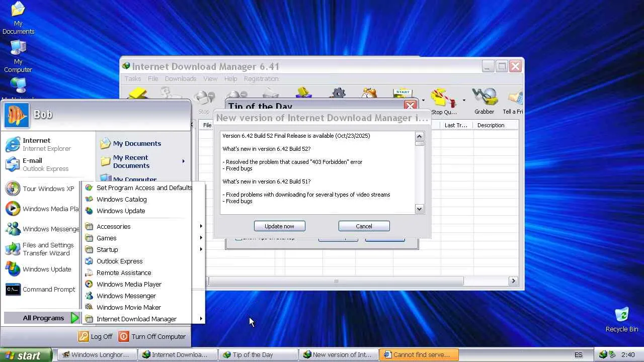644x362 pixels.
Task: Cancel the new version dialog
Action: tap(364, 226)
